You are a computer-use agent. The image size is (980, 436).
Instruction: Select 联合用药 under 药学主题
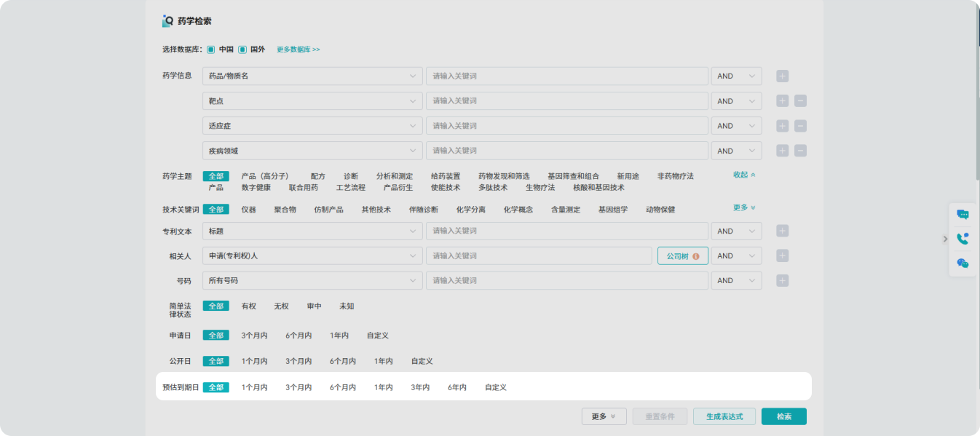(303, 187)
